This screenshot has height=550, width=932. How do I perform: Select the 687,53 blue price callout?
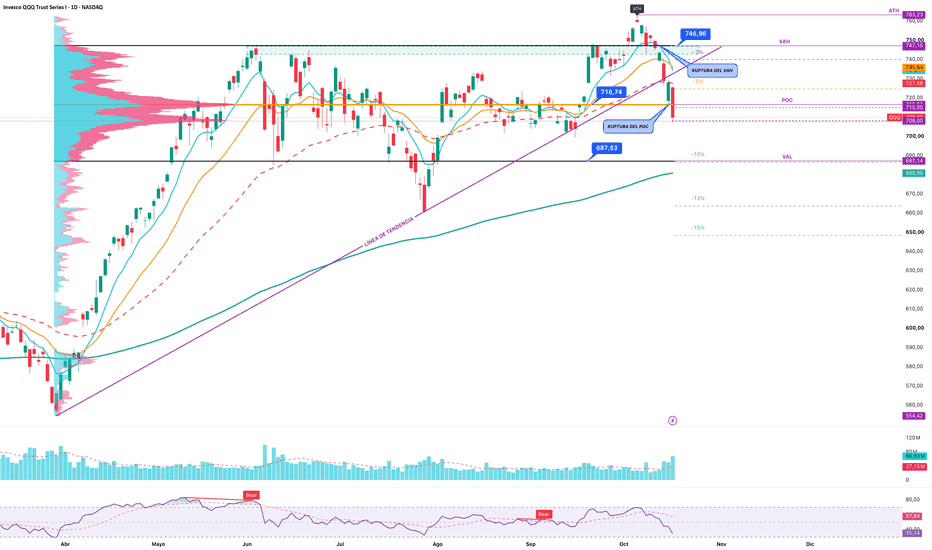click(607, 148)
